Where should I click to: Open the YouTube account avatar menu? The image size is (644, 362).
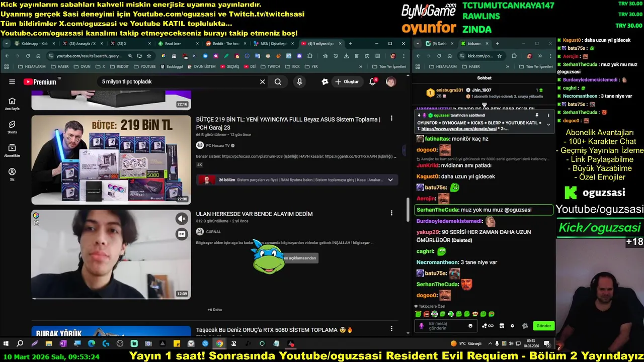click(x=391, y=82)
